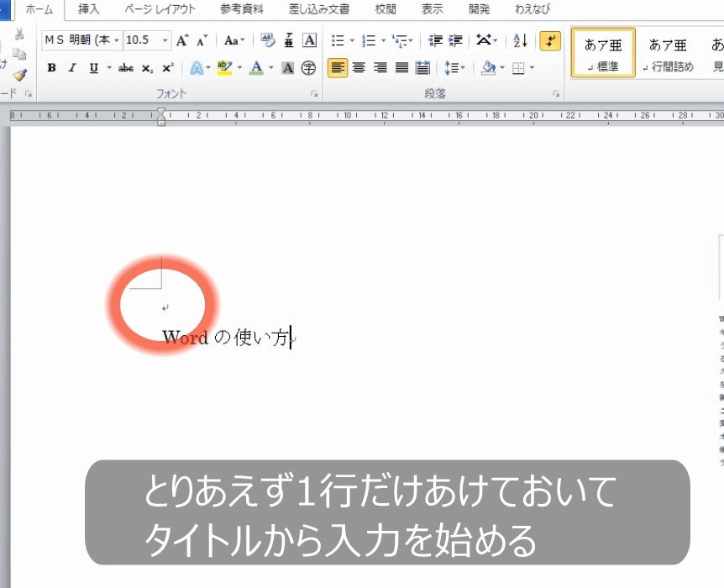Center the paragraph text
The width and height of the screenshot is (724, 588).
[x=359, y=68]
